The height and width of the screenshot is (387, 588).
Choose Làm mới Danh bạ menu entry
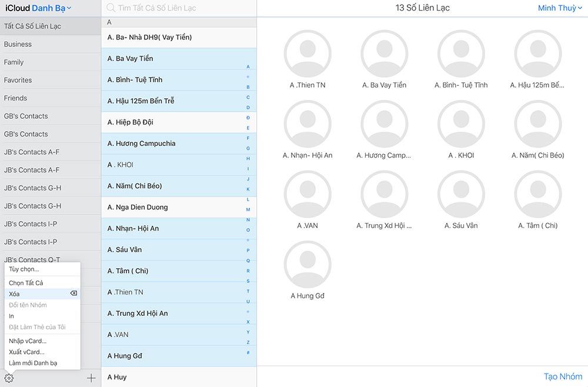tap(42, 363)
